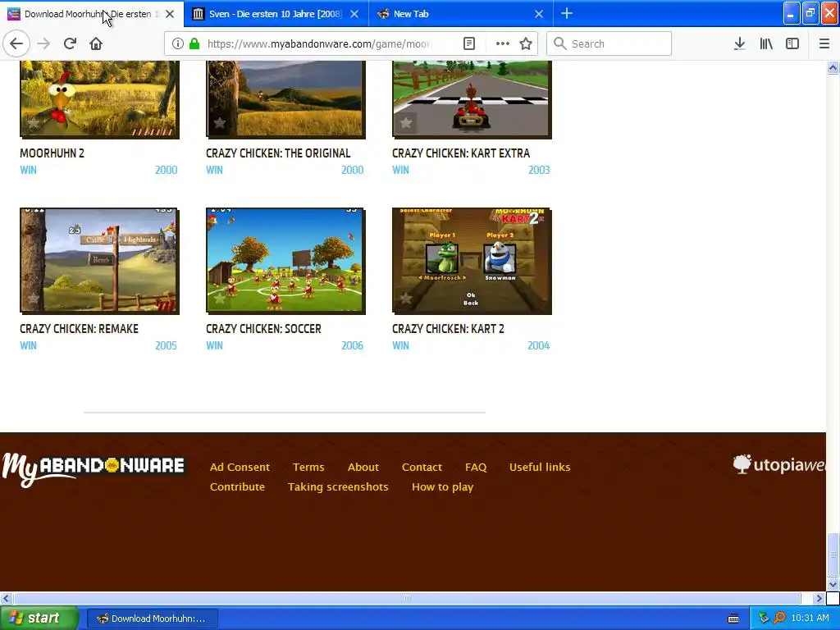Open Crazy Chicken: Remake thumbnail
840x630 pixels.
point(99,261)
